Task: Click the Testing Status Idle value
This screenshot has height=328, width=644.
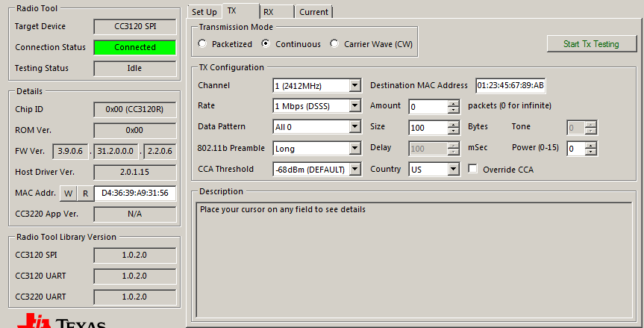Action: click(x=135, y=68)
